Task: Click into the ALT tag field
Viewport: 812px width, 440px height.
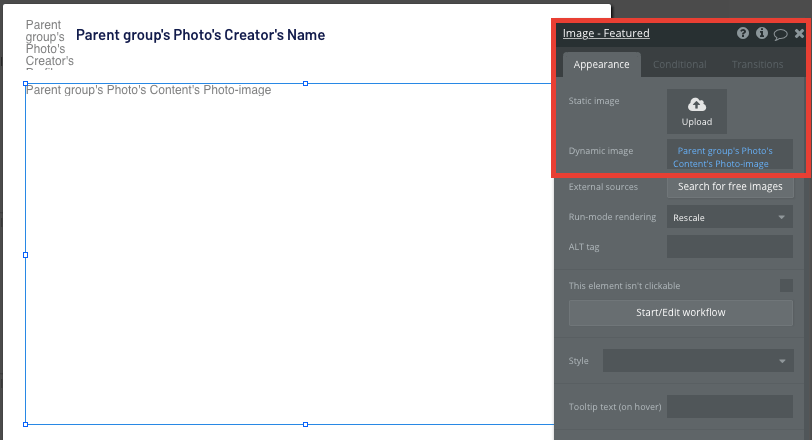Action: (730, 246)
